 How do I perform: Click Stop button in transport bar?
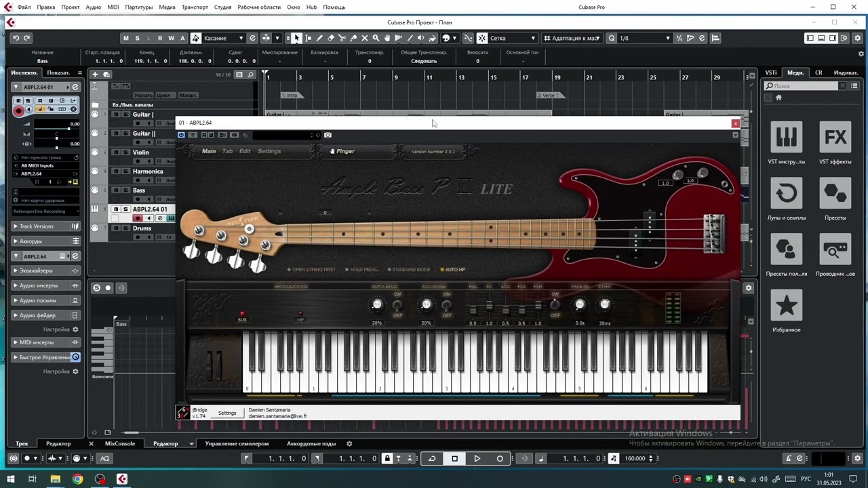coord(454,459)
